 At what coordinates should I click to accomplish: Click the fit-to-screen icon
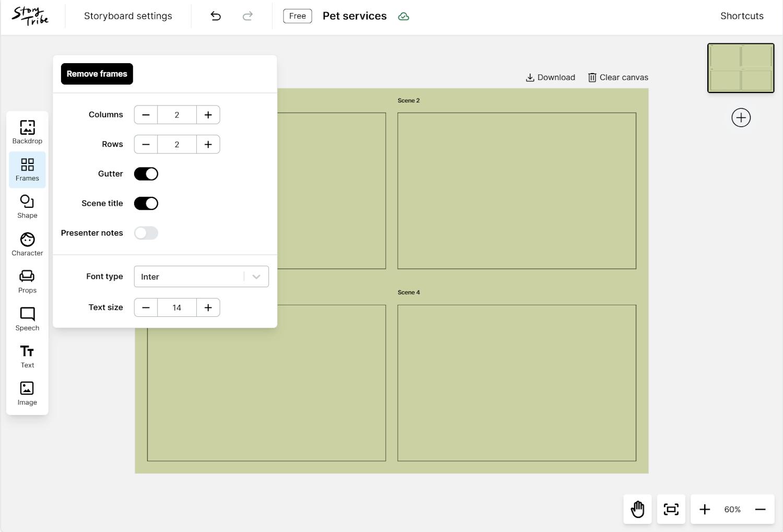(671, 509)
